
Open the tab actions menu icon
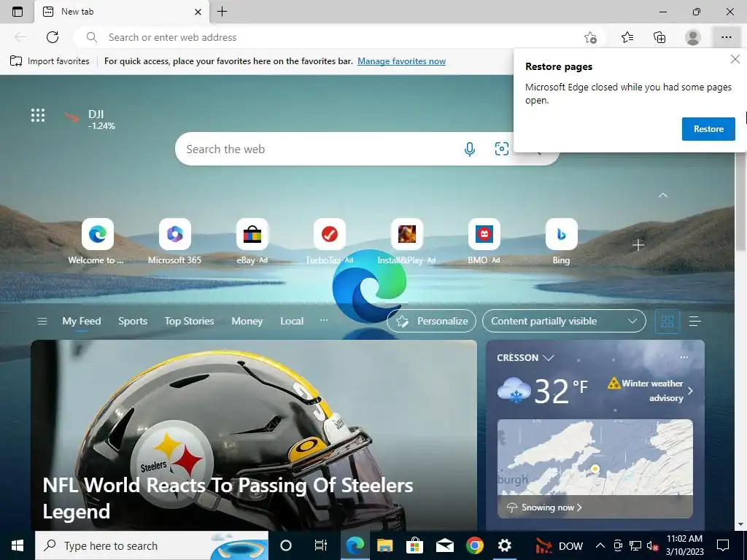tap(18, 12)
